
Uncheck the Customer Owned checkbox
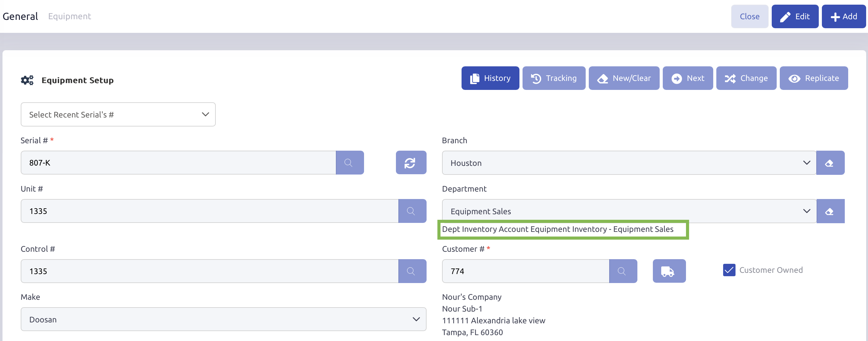coord(728,270)
